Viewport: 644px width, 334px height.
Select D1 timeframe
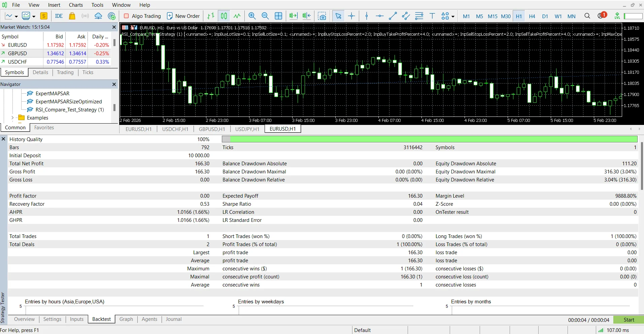[x=545, y=16]
